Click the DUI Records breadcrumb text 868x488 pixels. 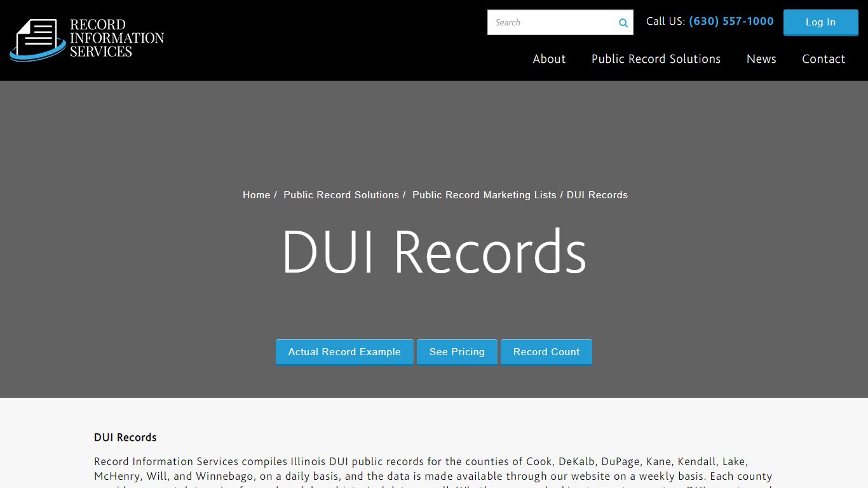pyautogui.click(x=597, y=195)
